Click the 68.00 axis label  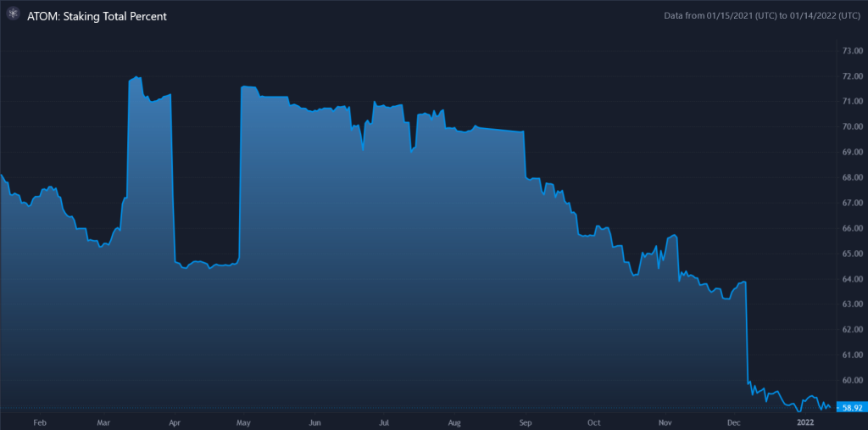tap(853, 178)
